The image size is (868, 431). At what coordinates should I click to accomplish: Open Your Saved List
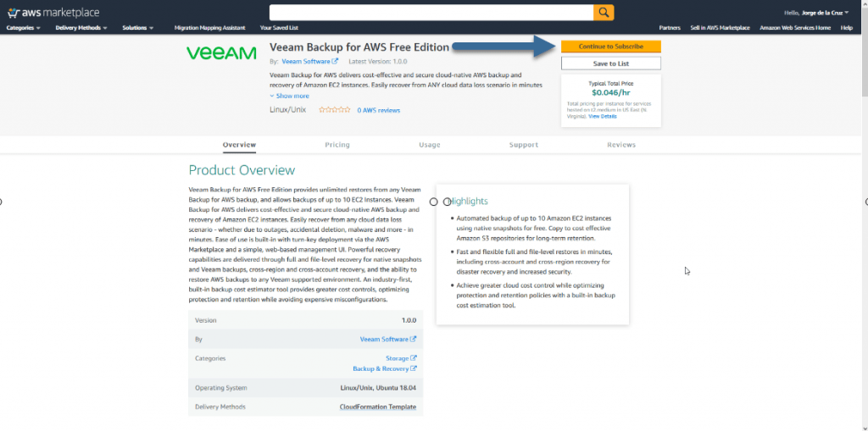279,28
